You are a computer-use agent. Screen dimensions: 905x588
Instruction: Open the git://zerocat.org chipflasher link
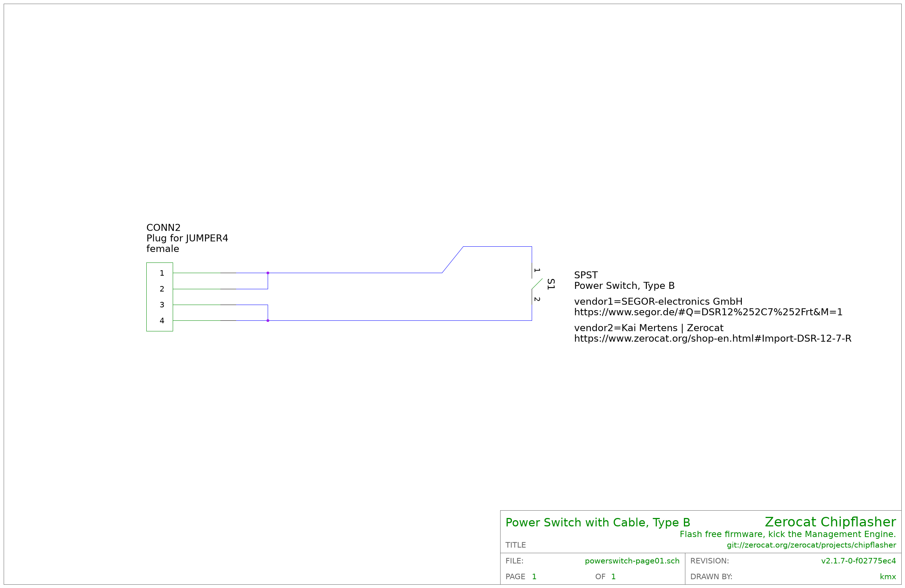point(811,545)
